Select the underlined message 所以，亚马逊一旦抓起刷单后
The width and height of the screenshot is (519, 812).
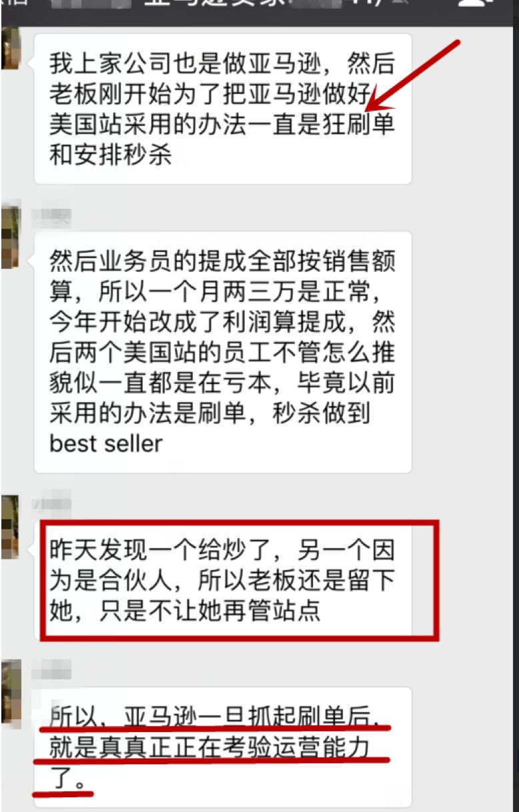click(223, 747)
